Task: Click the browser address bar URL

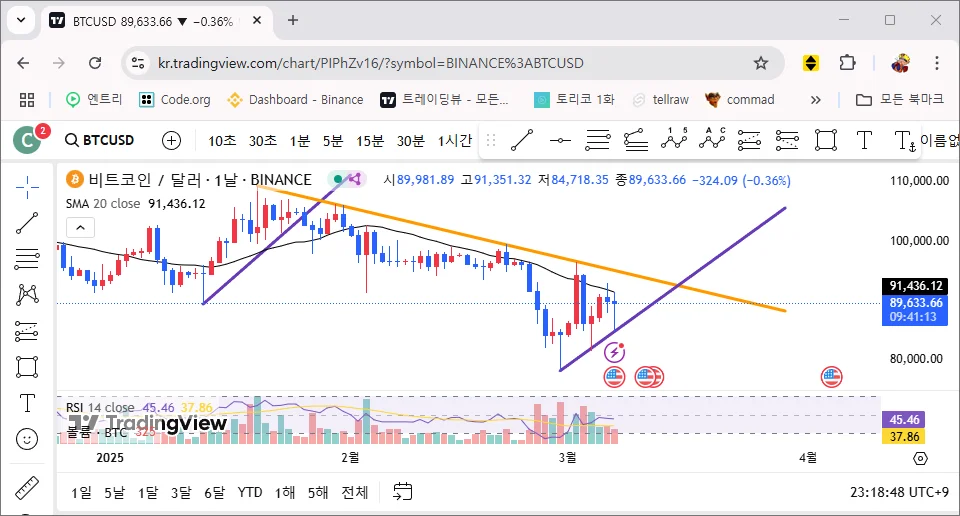Action: (x=370, y=63)
